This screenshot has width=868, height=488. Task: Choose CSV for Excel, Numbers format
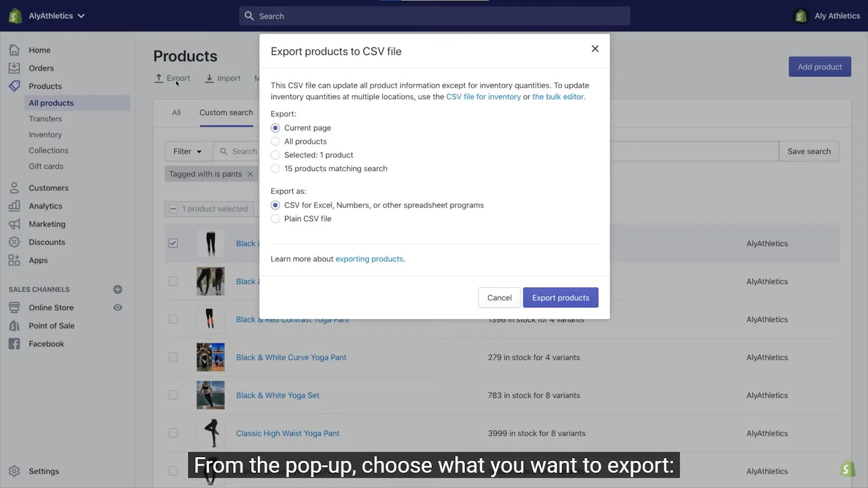(x=276, y=205)
